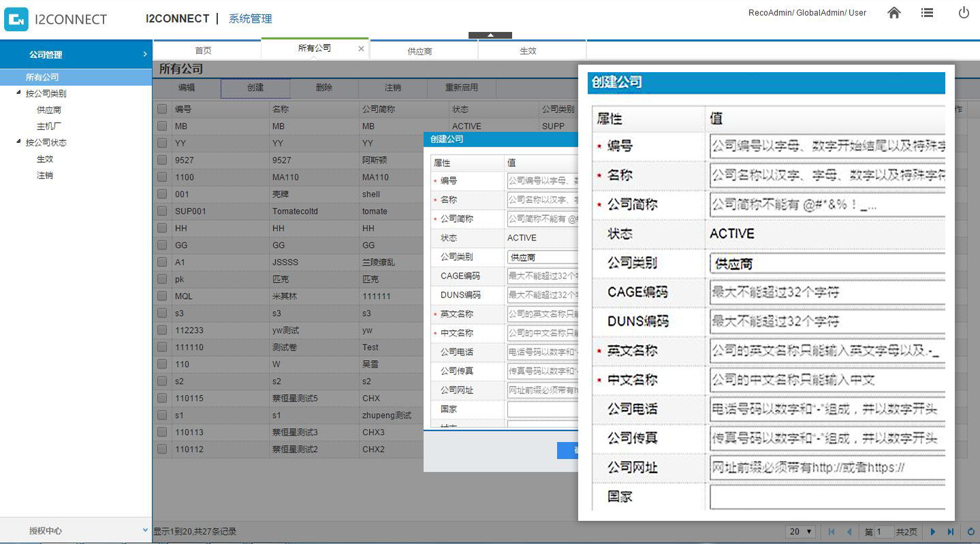The width and height of the screenshot is (980, 544).
Task: Click the SUPP category cell
Action: tap(553, 126)
